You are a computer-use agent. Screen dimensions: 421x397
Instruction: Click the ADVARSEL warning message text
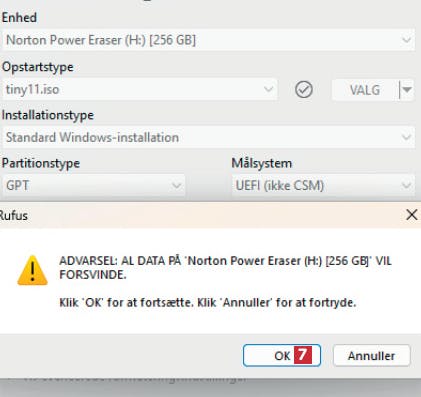click(225, 268)
